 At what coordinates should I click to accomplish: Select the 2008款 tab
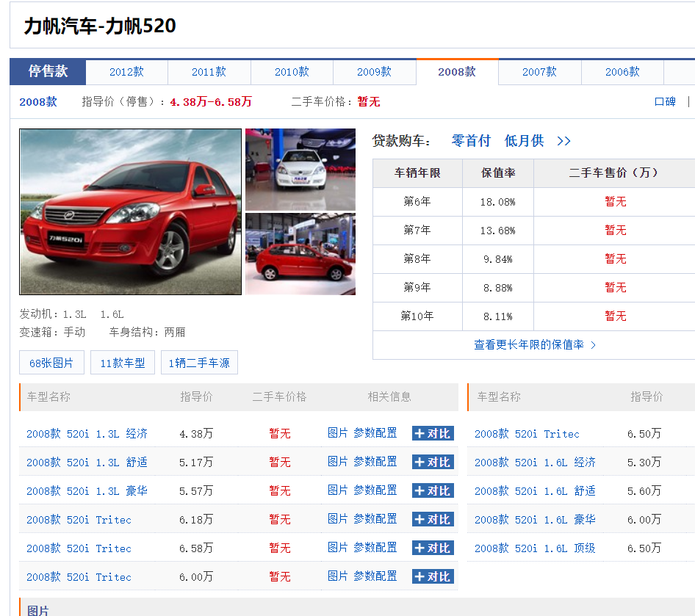[x=457, y=72]
